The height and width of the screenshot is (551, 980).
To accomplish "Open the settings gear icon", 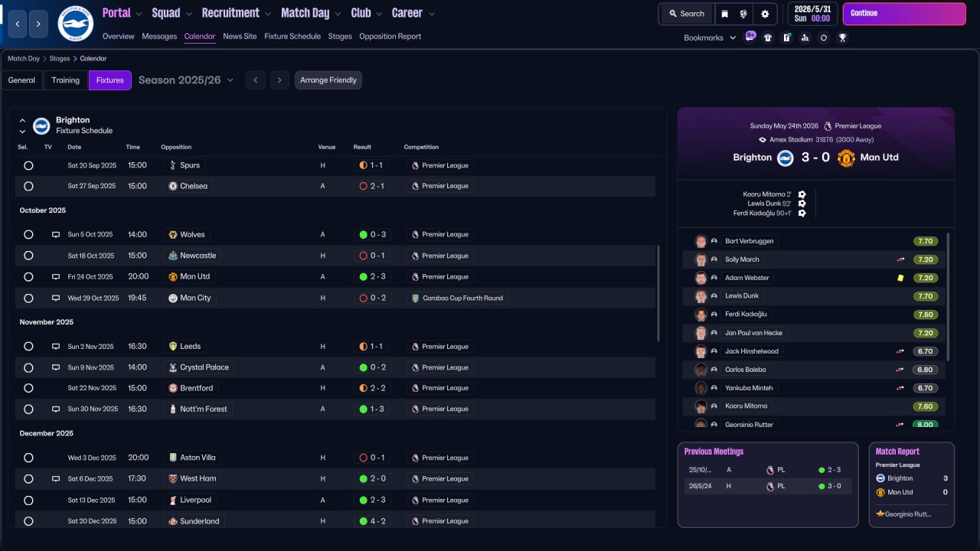I will click(x=765, y=14).
